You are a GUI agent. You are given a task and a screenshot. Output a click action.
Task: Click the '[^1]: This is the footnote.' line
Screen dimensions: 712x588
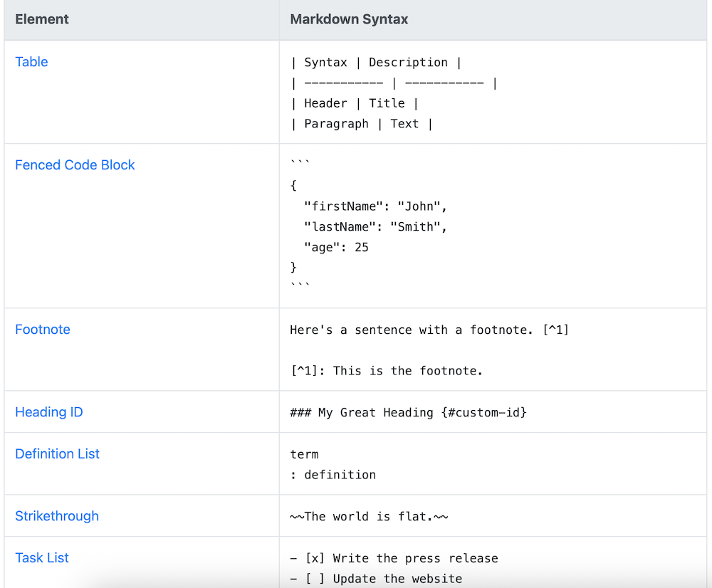tap(387, 371)
